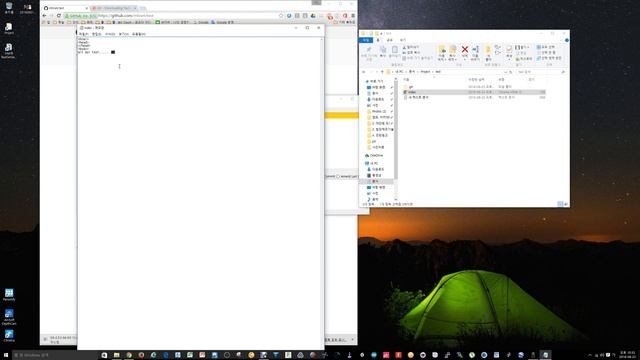Click Invert selection in the Explorer ribbon

549,58
